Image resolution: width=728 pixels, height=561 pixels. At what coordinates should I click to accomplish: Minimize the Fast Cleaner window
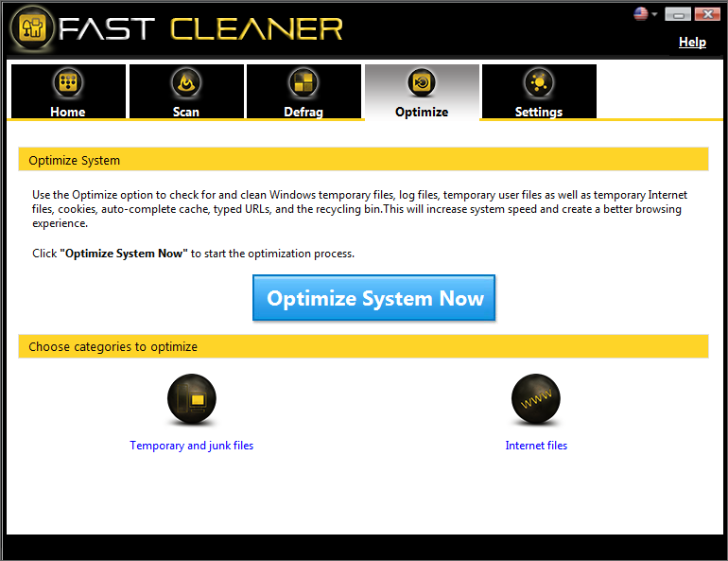pyautogui.click(x=678, y=14)
